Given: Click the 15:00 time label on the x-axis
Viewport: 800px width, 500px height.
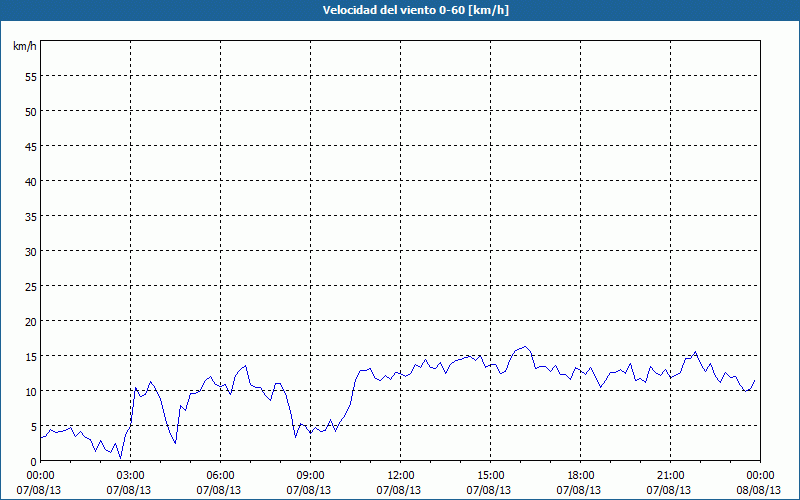Looking at the screenshot, I should (x=490, y=476).
